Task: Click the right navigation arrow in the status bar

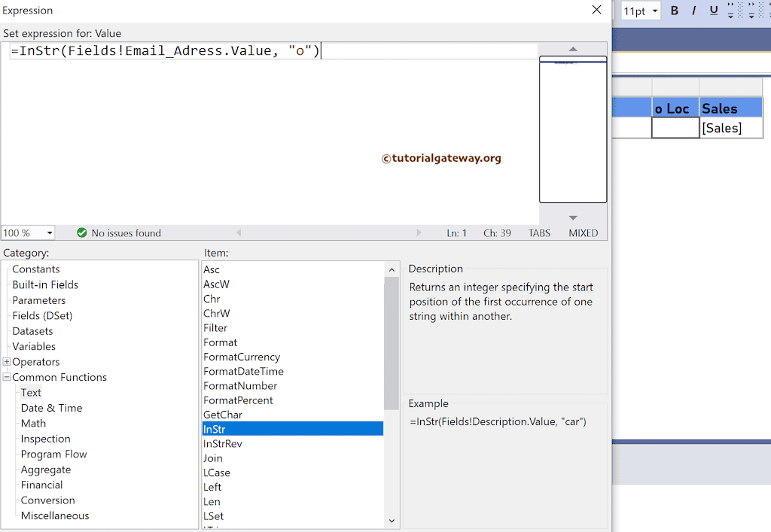Action: (419, 233)
